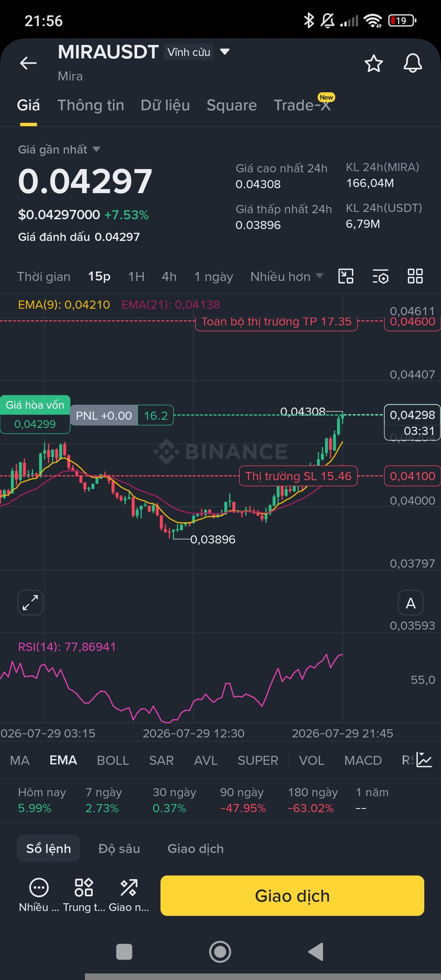Tap the TP order label Toàn bộ thị trường TP
The image size is (441, 980).
[276, 322]
